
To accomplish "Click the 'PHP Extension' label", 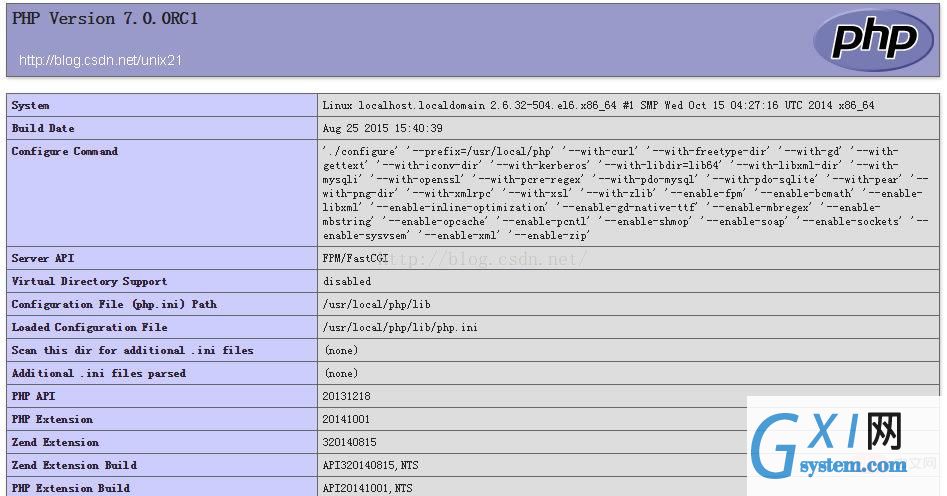I will point(52,419).
